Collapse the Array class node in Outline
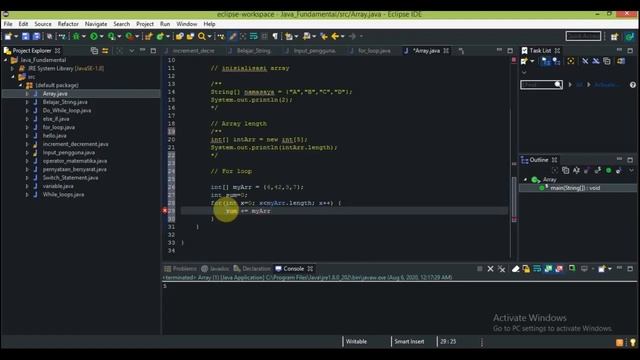The image size is (640, 360). pos(525,180)
